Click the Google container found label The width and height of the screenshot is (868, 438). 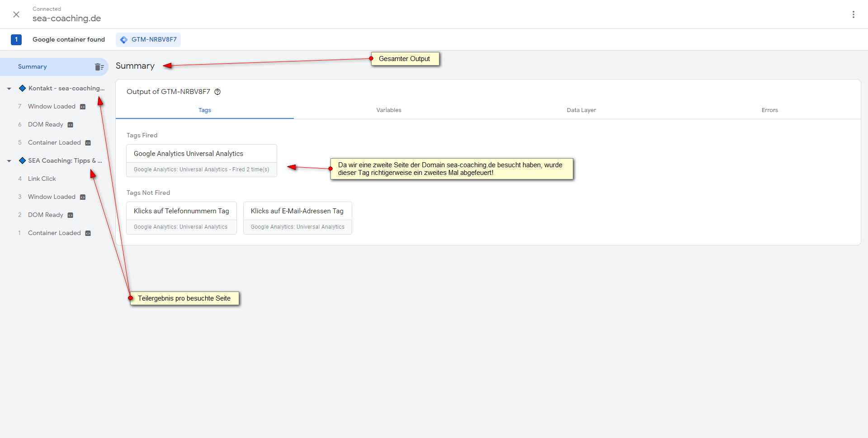(69, 40)
